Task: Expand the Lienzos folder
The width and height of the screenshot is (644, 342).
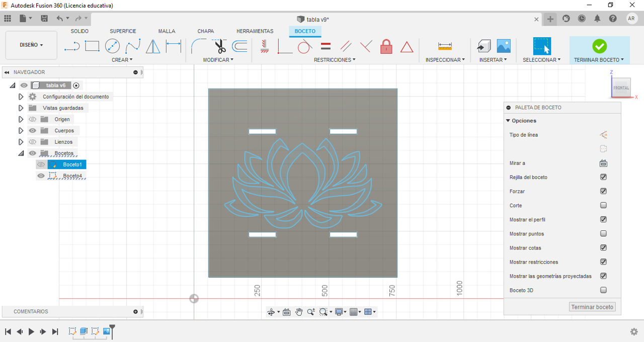Action: (x=21, y=142)
